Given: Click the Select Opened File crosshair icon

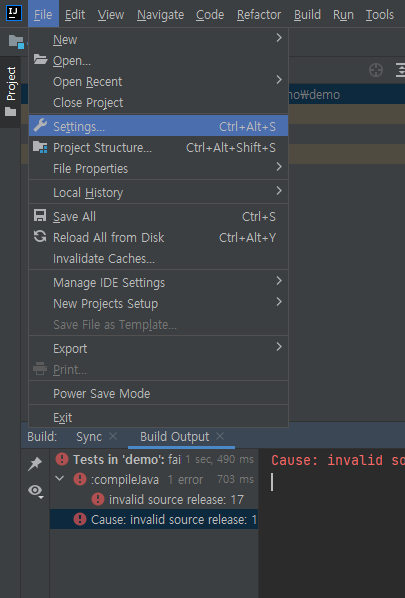Looking at the screenshot, I should point(376,70).
